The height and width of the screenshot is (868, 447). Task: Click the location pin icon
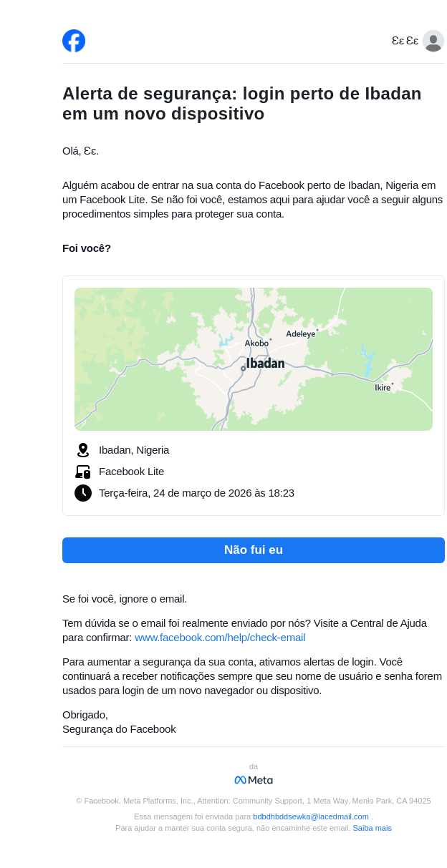[x=83, y=450]
